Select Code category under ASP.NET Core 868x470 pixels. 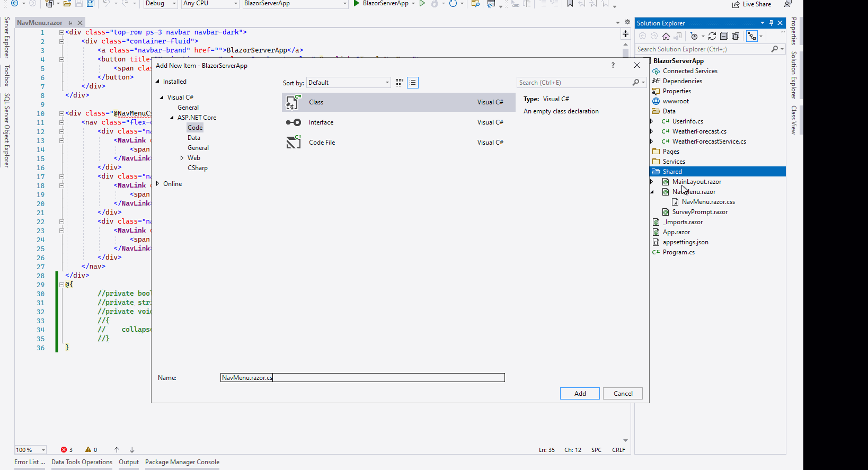coord(195,128)
